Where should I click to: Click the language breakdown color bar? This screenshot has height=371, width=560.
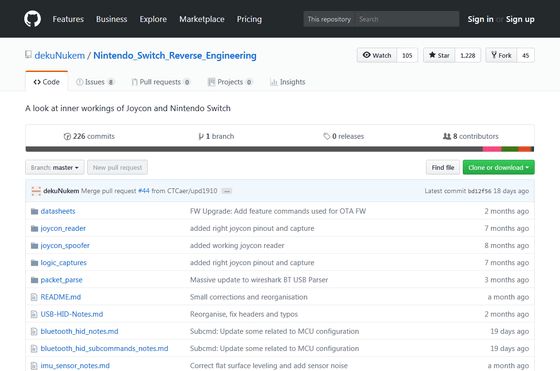pyautogui.click(x=280, y=149)
